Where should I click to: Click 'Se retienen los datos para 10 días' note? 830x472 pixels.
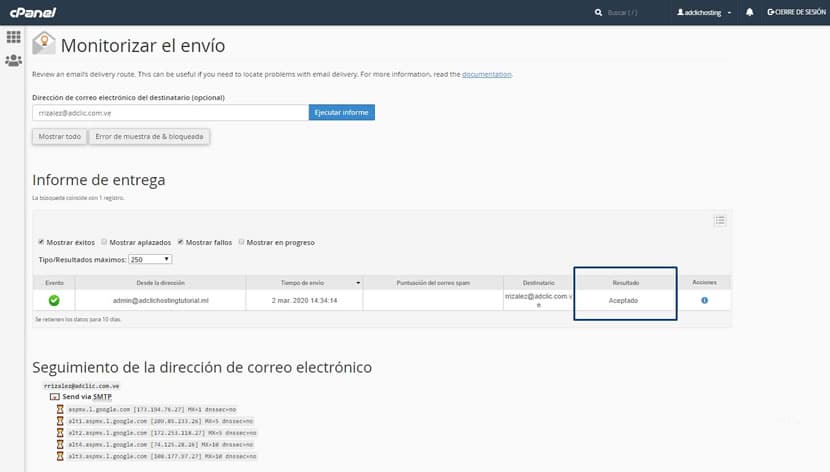pos(78,319)
